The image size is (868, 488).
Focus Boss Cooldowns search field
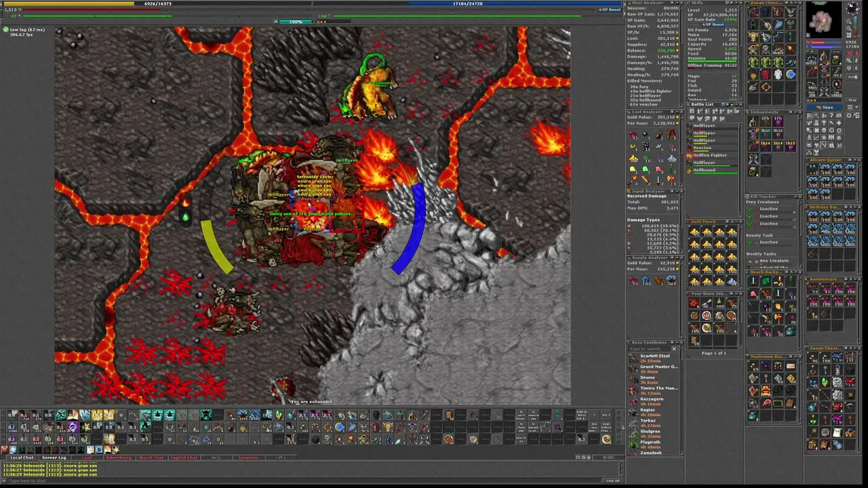coord(649,349)
